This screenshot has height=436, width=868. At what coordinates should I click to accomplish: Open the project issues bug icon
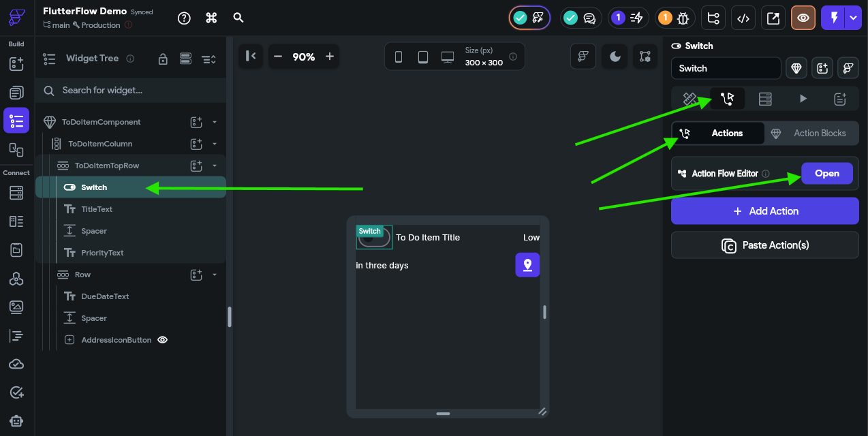[x=675, y=18]
